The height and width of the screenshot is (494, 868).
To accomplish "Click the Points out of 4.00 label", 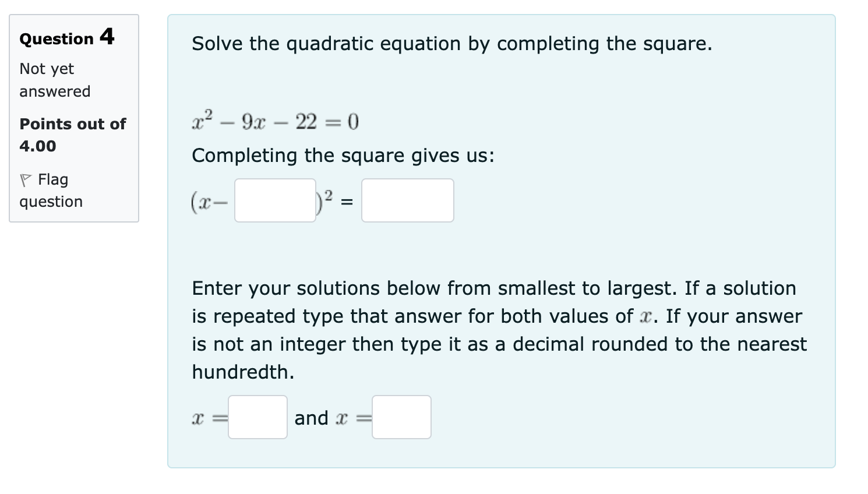I will pos(72,135).
